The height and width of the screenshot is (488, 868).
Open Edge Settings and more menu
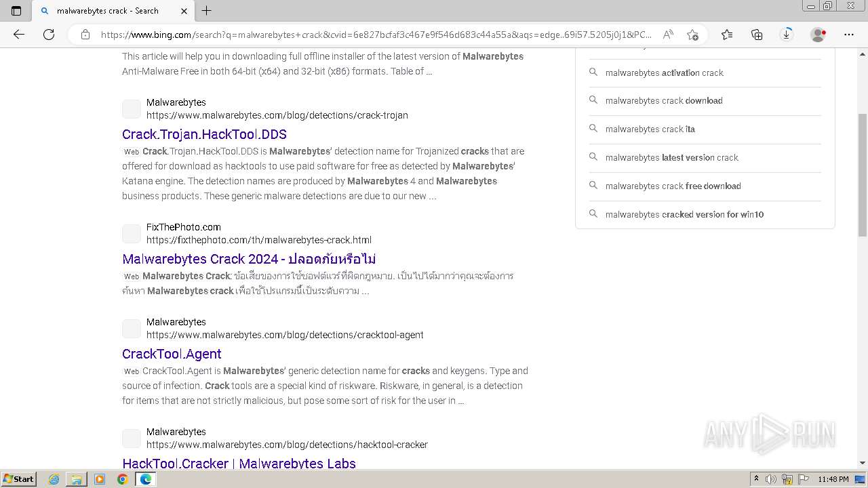[x=849, y=35]
